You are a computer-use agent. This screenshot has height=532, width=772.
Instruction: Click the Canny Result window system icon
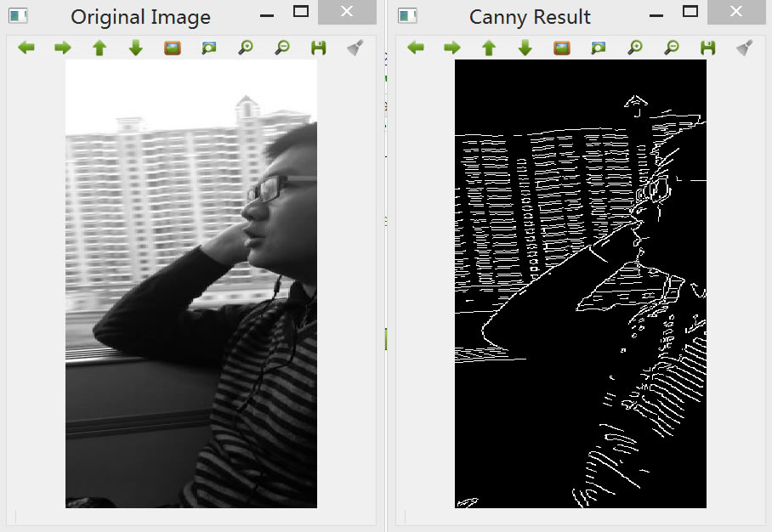point(407,16)
